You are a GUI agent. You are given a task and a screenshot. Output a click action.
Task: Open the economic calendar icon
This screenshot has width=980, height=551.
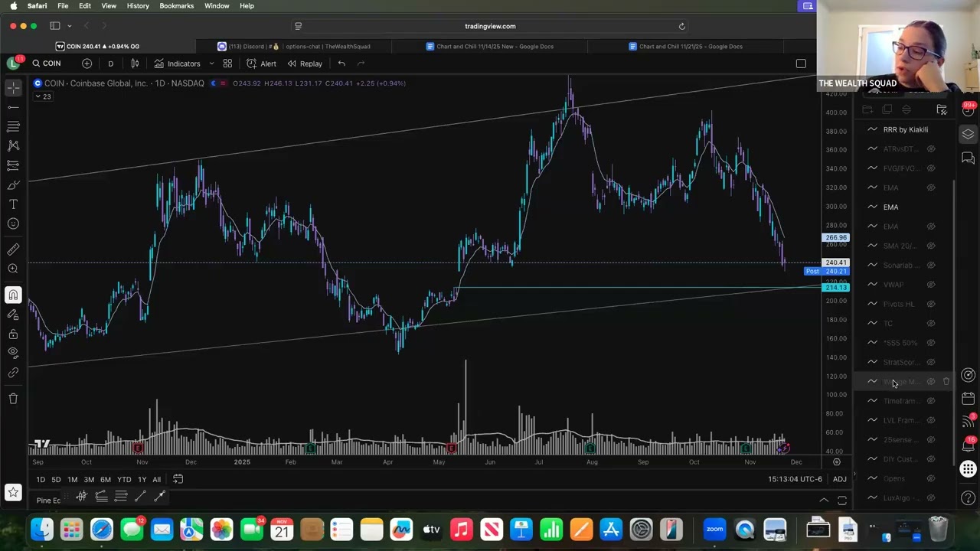(969, 398)
